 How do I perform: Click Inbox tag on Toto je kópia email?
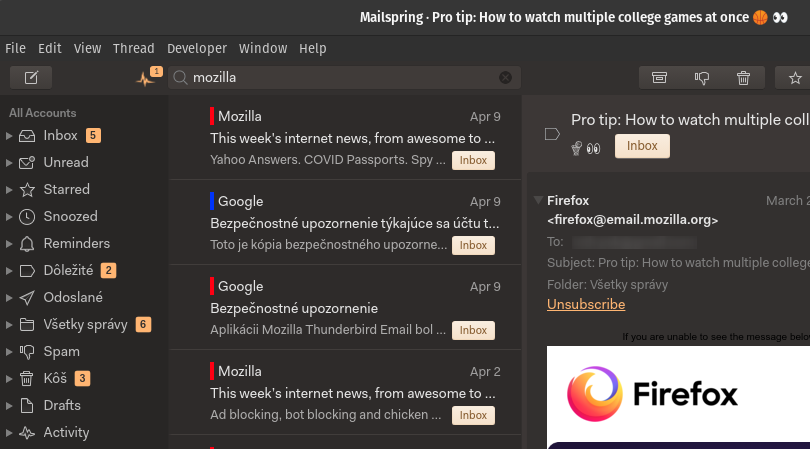click(473, 245)
